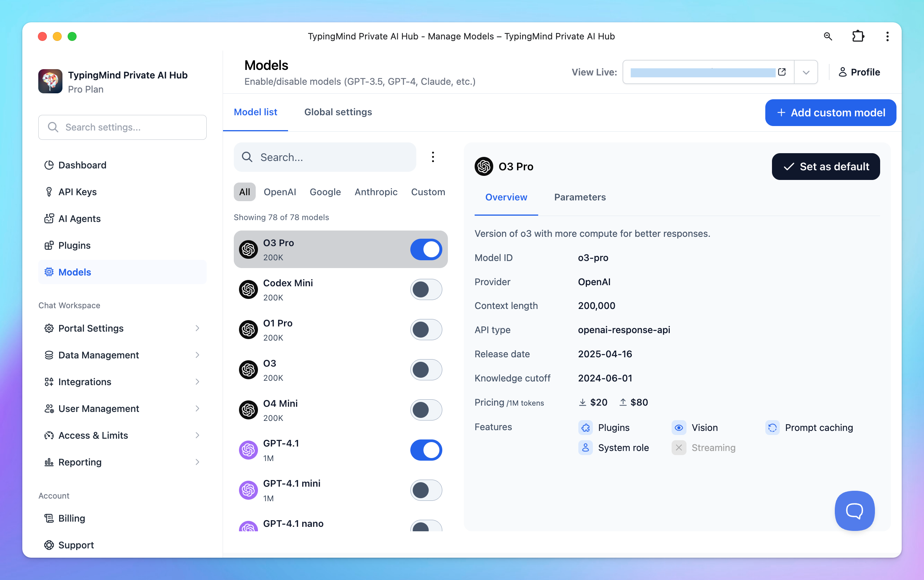924x580 pixels.
Task: Click the openai-response-api value
Action: pyautogui.click(x=624, y=330)
